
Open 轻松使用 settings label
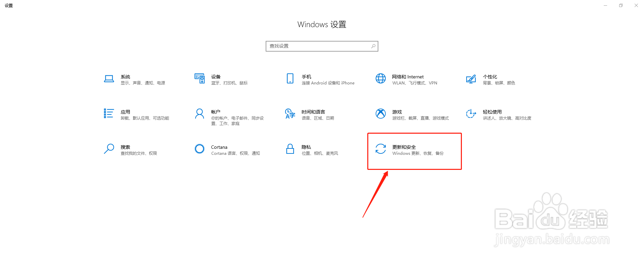coord(492,112)
